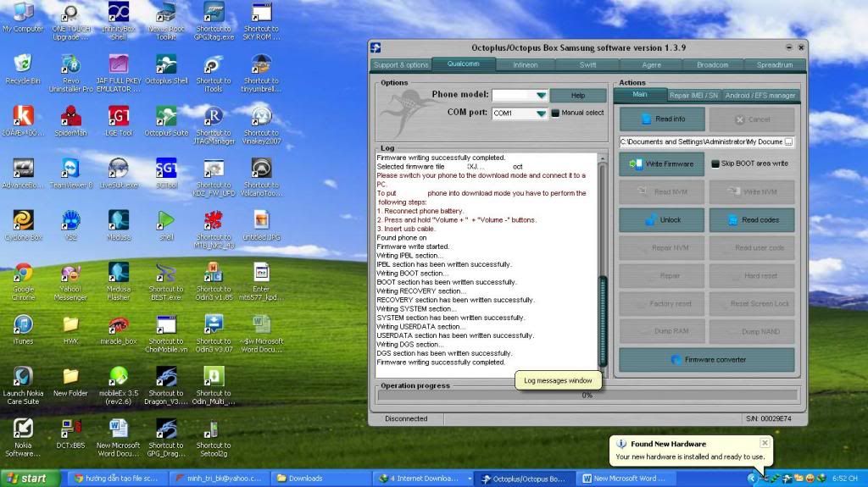Screen dimensions: 868x487
Task: Click the Write Firmware button
Action: [661, 163]
